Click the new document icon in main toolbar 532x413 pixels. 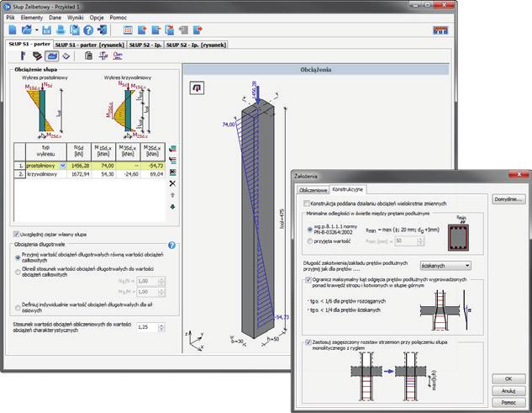click(13, 30)
